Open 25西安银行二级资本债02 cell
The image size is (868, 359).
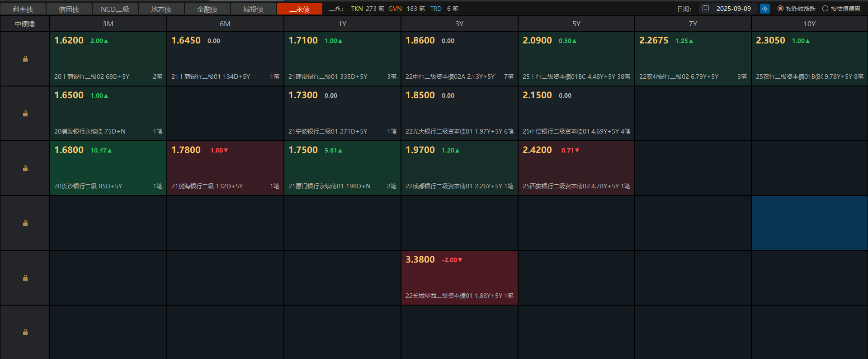(576, 168)
